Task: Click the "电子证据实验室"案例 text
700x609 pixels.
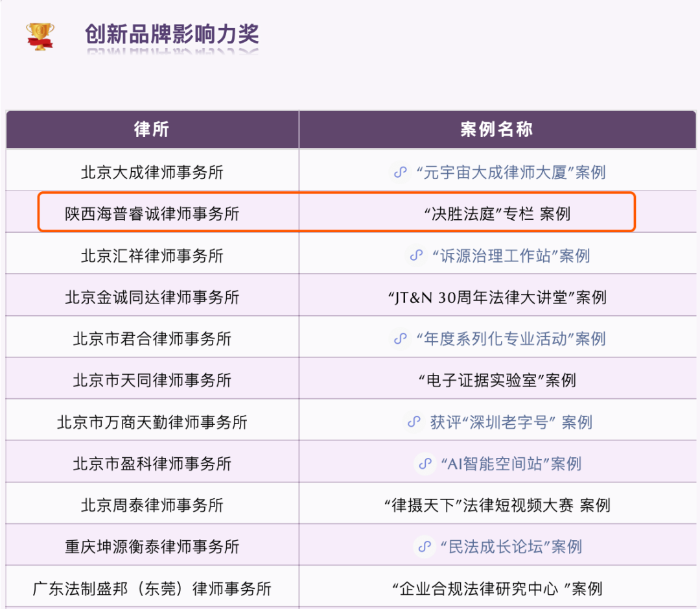Action: [496, 380]
